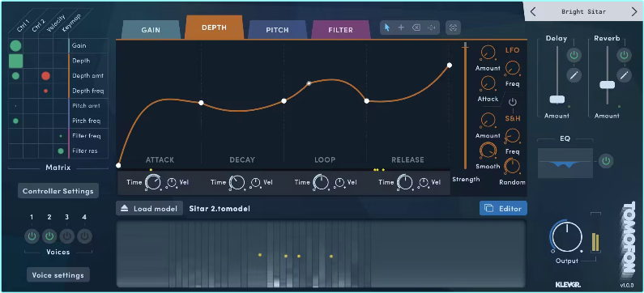Click the Ctrl 1 to Gain matrix cell
Screen dimensions: 644x293
click(x=15, y=45)
